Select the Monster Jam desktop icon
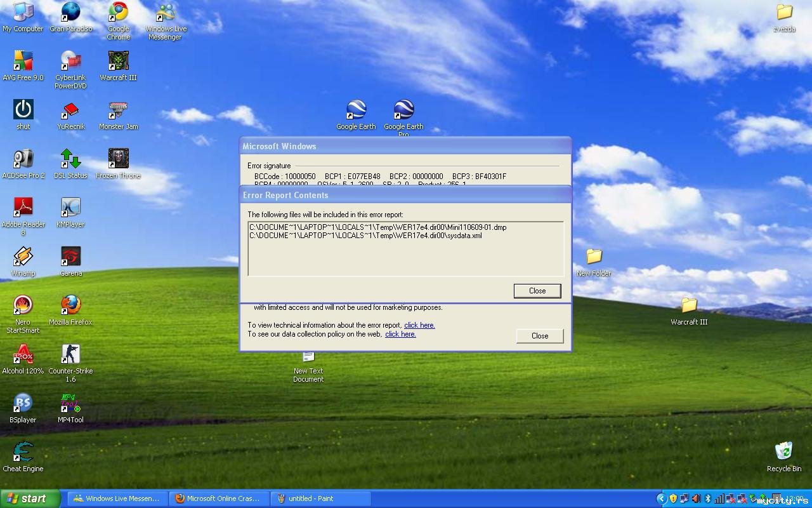 [118, 114]
